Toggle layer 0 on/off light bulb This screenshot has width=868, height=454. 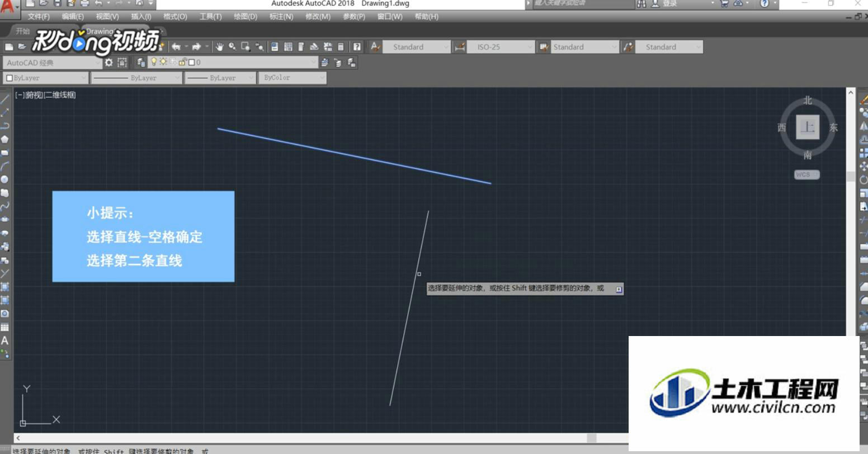click(154, 62)
